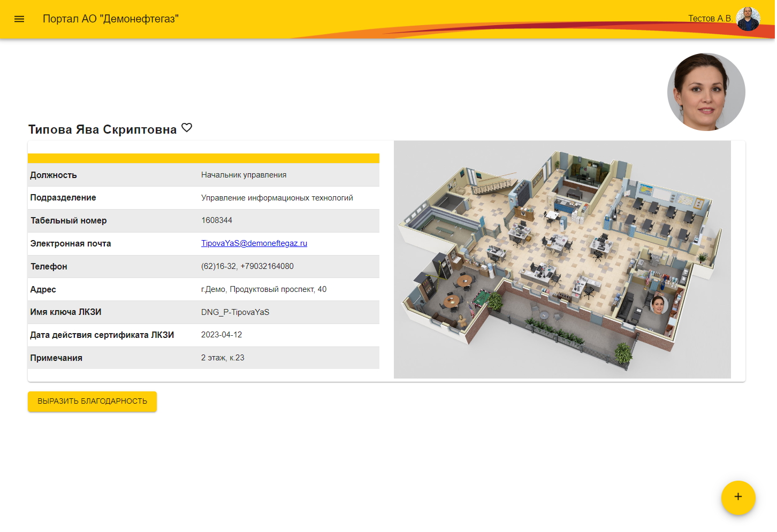This screenshot has height=532, width=777.
Task: Click the Тестов А.В. username in the header
Action: point(710,19)
